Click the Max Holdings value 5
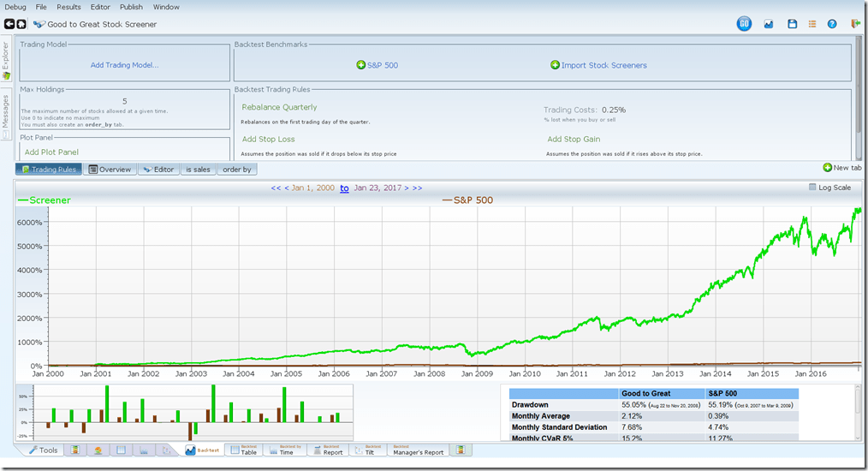868x471 pixels. 125,101
